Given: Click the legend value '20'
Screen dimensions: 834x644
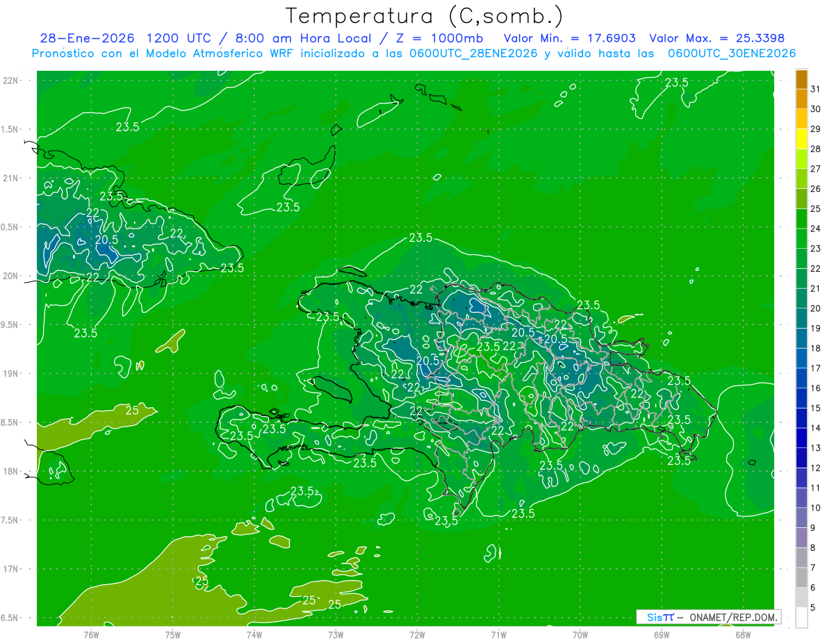Looking at the screenshot, I should pos(815,308).
